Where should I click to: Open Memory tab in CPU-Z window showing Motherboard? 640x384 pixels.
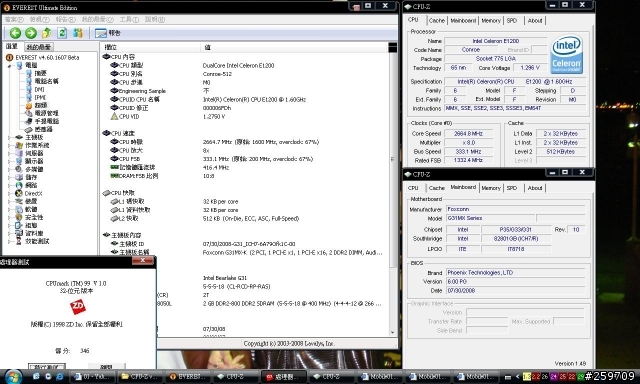(491, 188)
